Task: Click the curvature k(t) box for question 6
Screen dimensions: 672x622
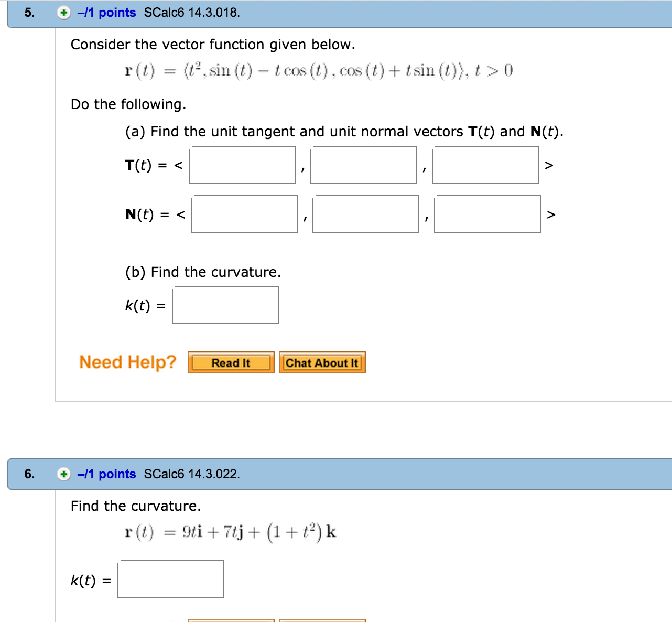Action: (x=171, y=579)
